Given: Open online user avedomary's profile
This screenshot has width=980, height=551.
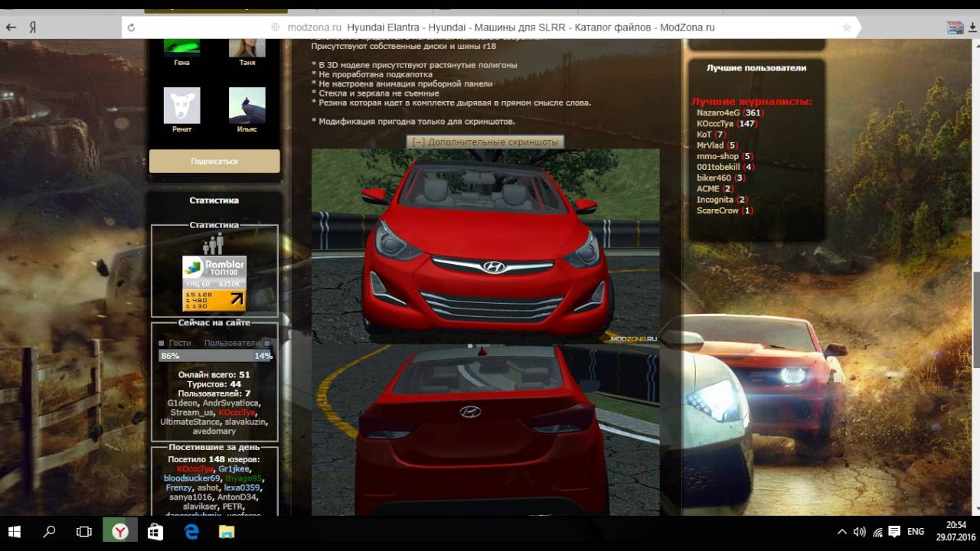Looking at the screenshot, I should [x=214, y=432].
